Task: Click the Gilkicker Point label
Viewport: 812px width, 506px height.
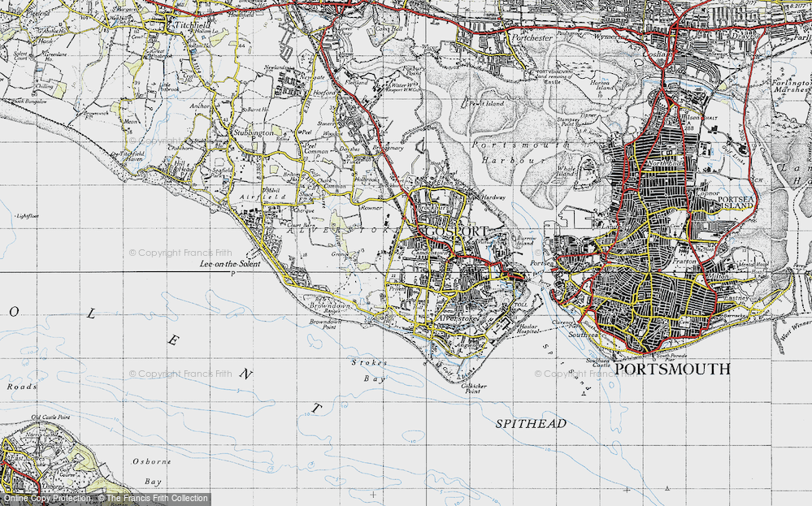Action: [474, 388]
